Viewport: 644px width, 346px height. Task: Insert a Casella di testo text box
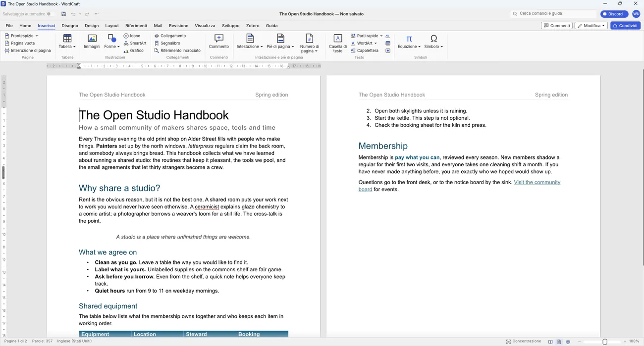coord(338,43)
